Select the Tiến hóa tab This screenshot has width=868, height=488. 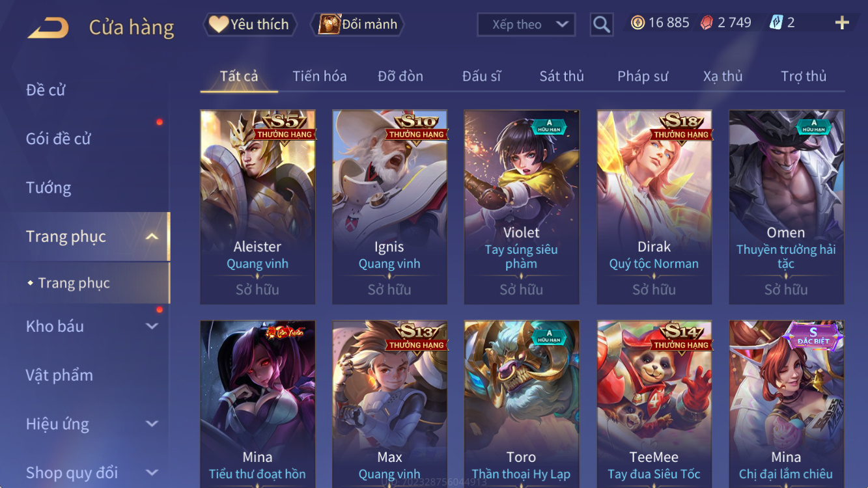[x=320, y=76]
